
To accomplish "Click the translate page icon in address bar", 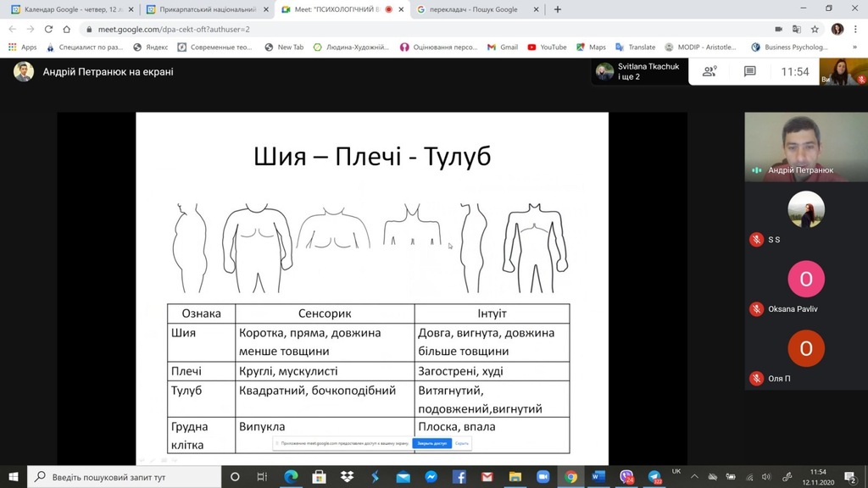I will [798, 29].
